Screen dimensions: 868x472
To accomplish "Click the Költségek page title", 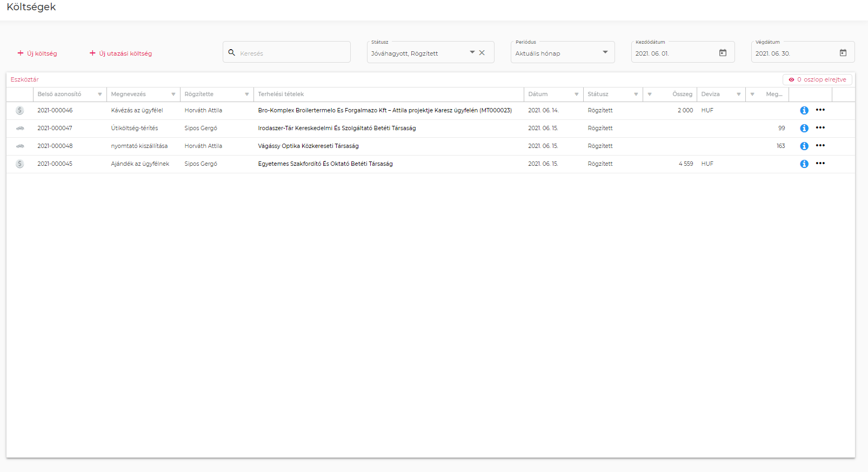I will coord(31,7).
